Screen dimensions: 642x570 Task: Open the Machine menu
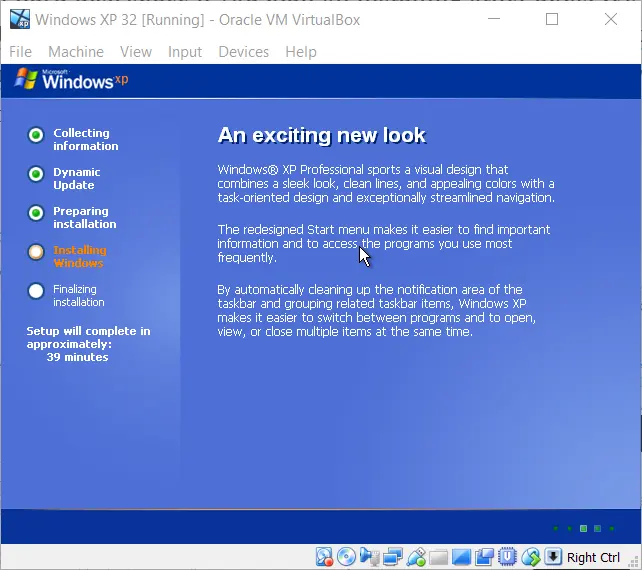tap(76, 52)
